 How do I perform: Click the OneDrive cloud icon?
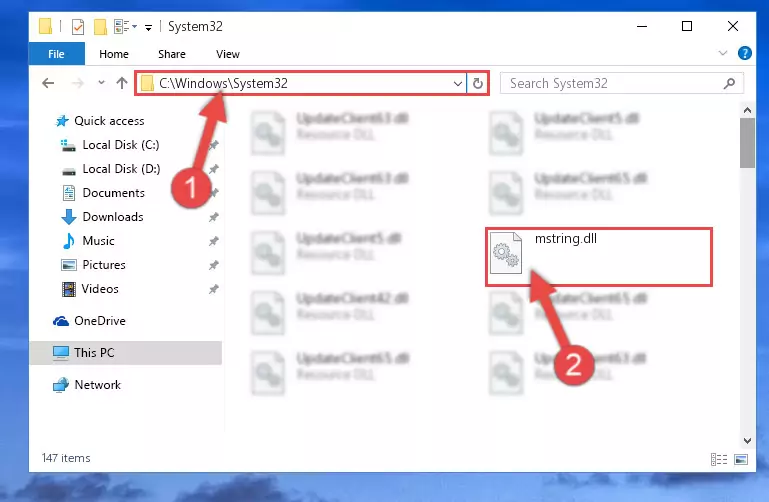pyautogui.click(x=61, y=321)
